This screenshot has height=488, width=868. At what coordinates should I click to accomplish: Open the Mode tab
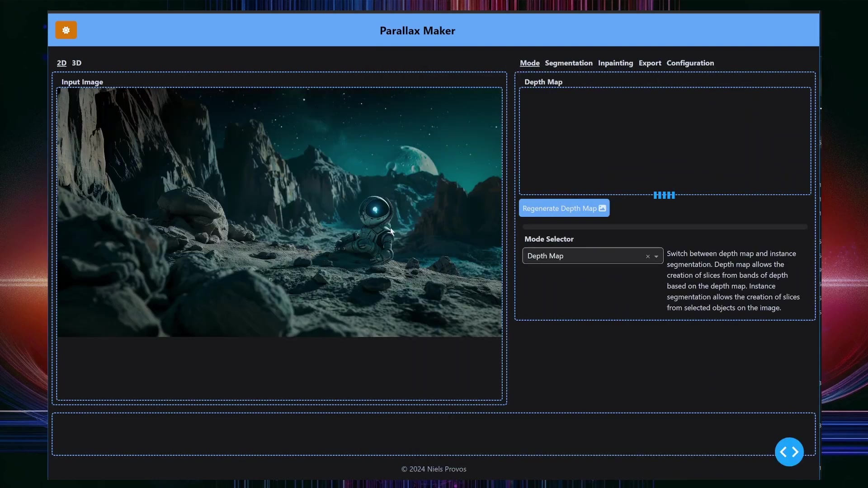click(x=529, y=63)
